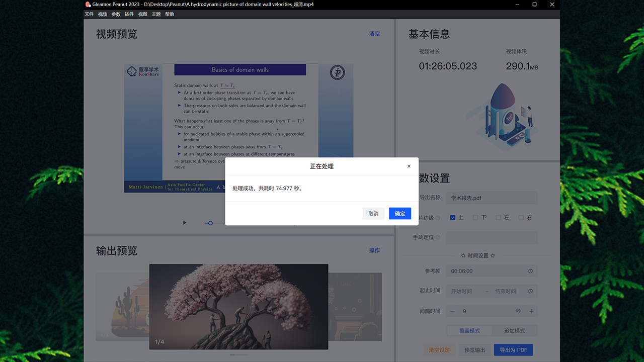Check the 左 edge checkbox
The image size is (644, 362).
(x=498, y=217)
